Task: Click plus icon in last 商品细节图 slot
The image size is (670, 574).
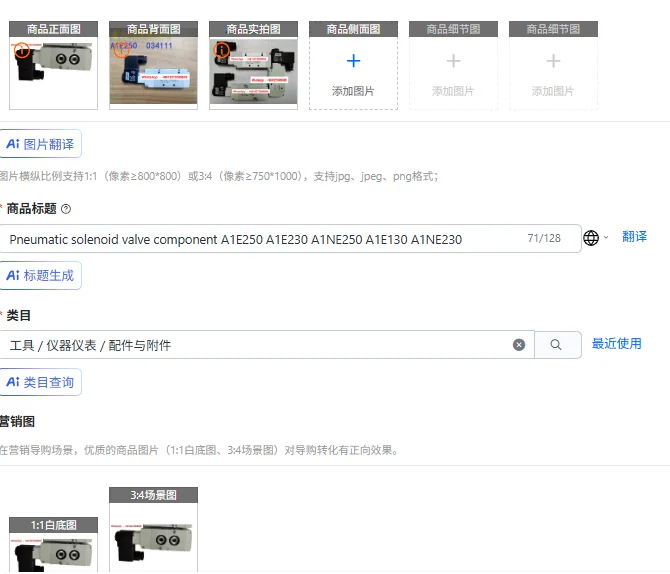Action: tap(553, 61)
